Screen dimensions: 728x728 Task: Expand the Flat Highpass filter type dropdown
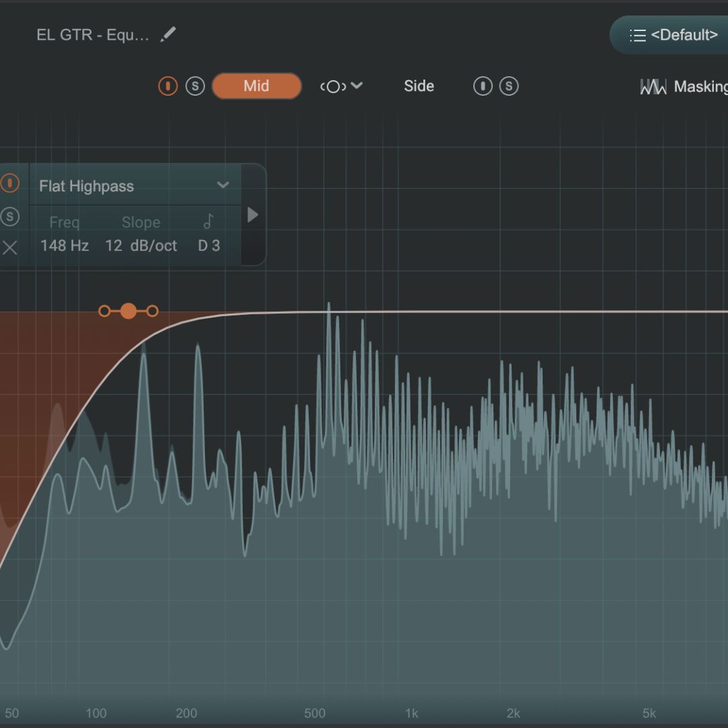pos(223,185)
